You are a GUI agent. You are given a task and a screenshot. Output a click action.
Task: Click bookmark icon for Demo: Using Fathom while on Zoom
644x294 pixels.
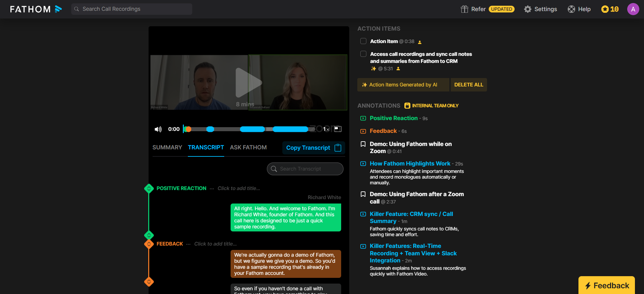click(x=363, y=144)
